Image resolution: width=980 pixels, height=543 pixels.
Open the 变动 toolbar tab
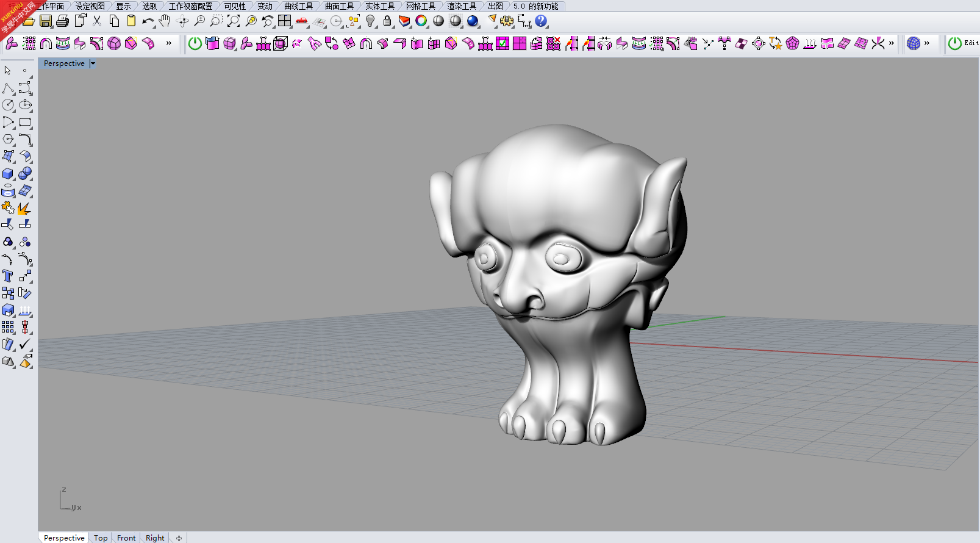[265, 6]
